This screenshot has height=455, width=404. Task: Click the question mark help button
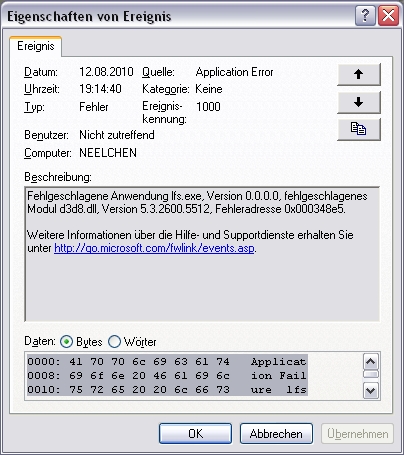pyautogui.click(x=365, y=15)
